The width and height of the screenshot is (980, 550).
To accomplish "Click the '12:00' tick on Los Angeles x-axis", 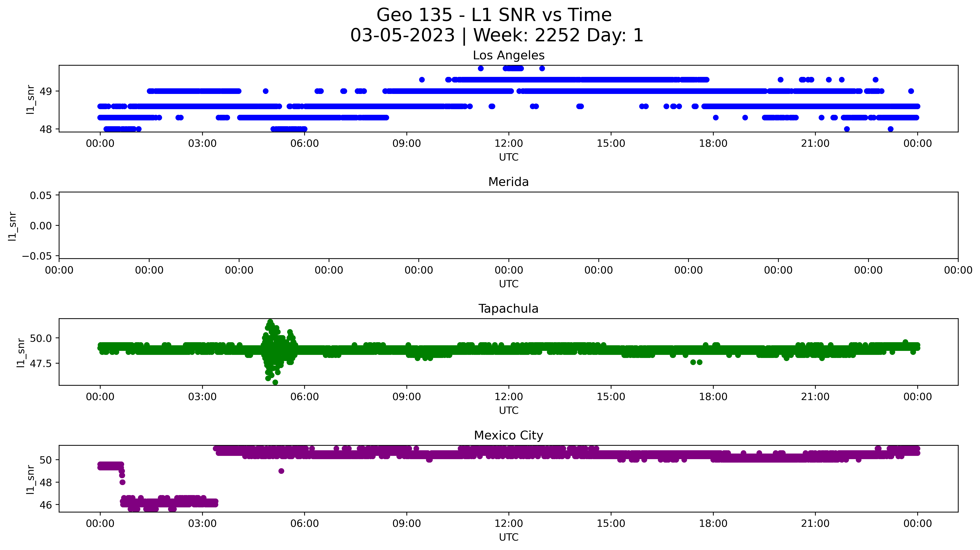I will (509, 143).
